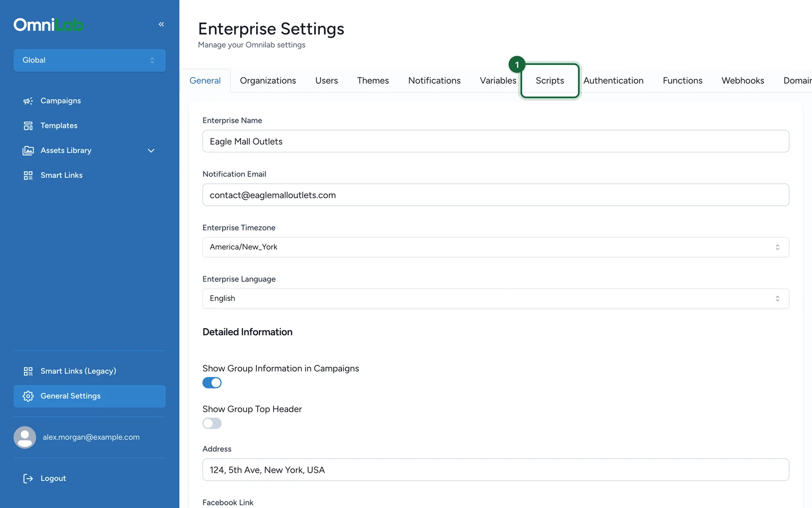Open the Authentication tab
812x508 pixels.
pos(614,81)
